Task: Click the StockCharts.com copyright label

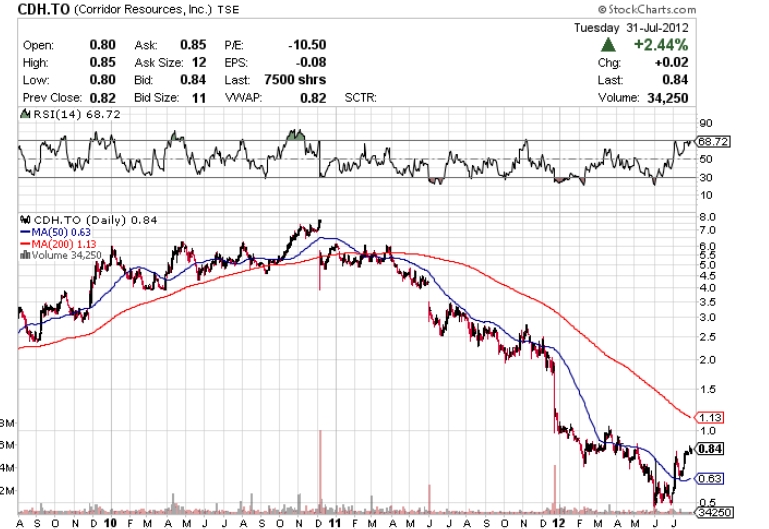Action: tap(646, 9)
